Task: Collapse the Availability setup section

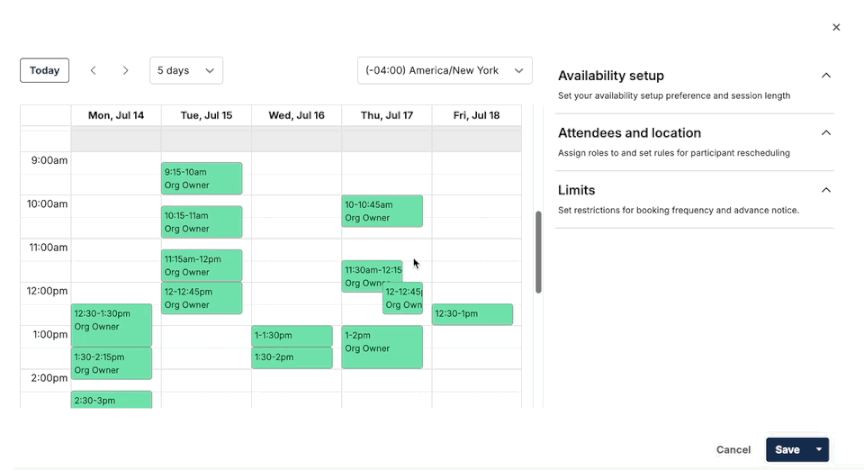Action: pyautogui.click(x=825, y=75)
